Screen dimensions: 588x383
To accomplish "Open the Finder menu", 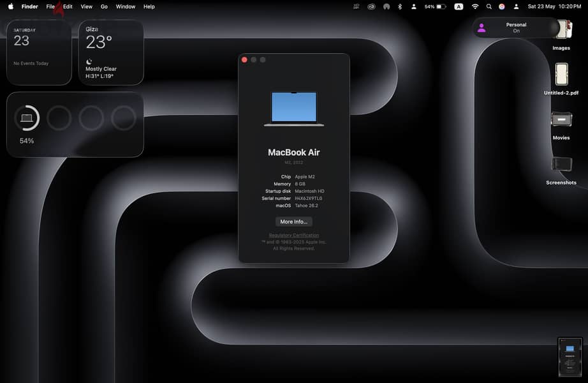I will pos(29,6).
